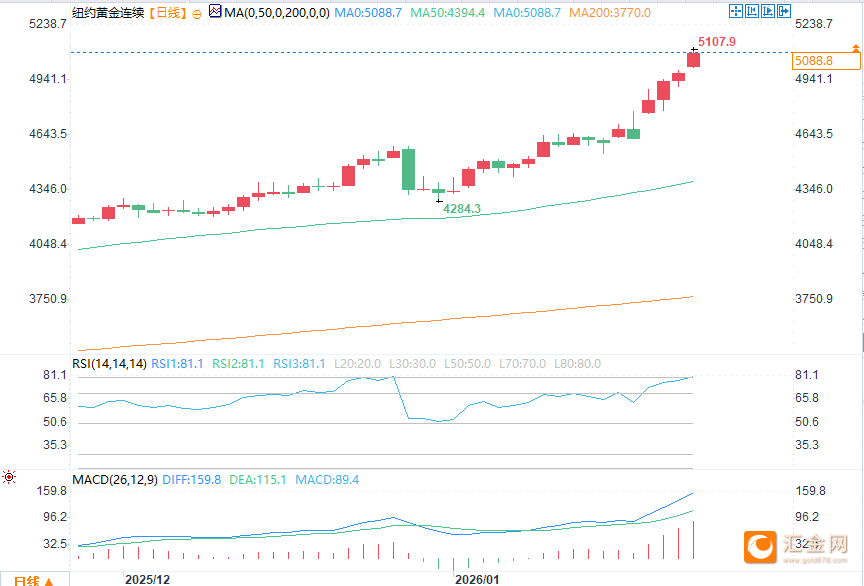Screen dimensions: 864x586
Task: Click the orange circle-plus icon beside 日线
Action: 197,14
